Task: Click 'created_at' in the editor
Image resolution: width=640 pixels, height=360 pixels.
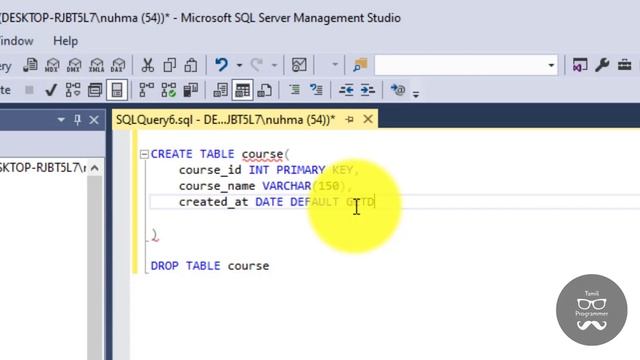Action: click(213, 202)
